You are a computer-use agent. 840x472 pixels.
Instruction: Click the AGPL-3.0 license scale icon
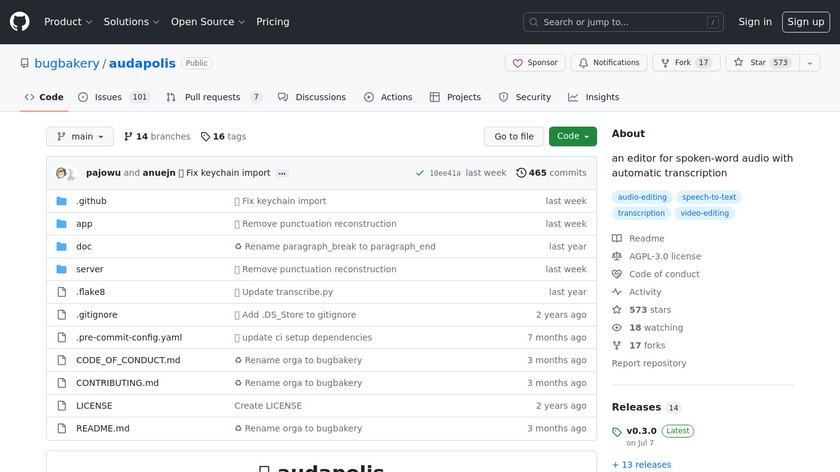click(617, 256)
